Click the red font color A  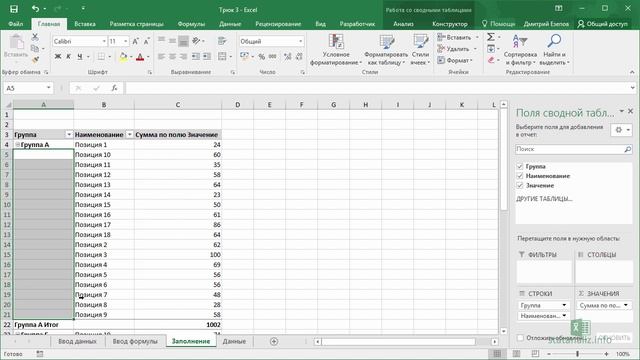point(140,57)
